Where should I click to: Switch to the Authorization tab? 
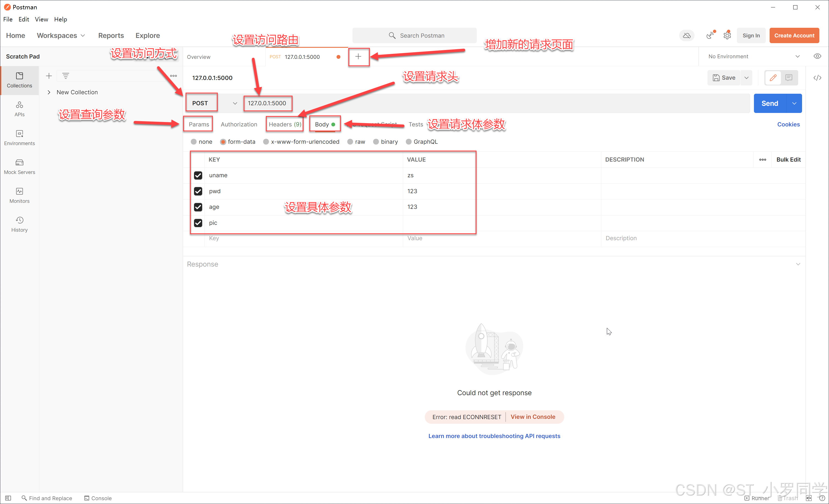coord(239,124)
